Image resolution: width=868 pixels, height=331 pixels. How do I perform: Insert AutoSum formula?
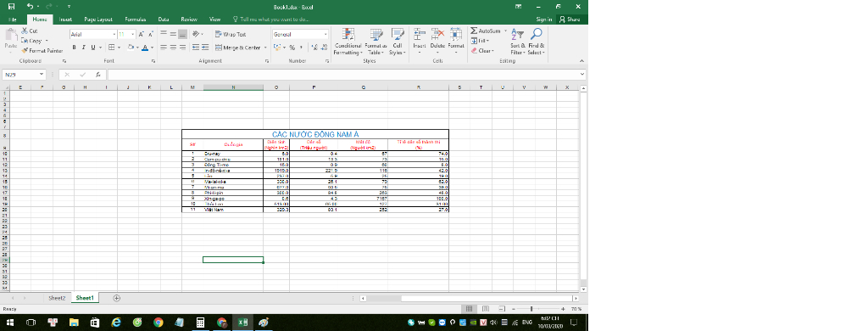pyautogui.click(x=487, y=31)
